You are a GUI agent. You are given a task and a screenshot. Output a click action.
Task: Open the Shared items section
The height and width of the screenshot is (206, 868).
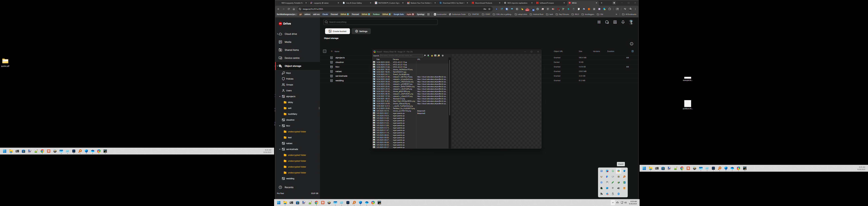[292, 50]
